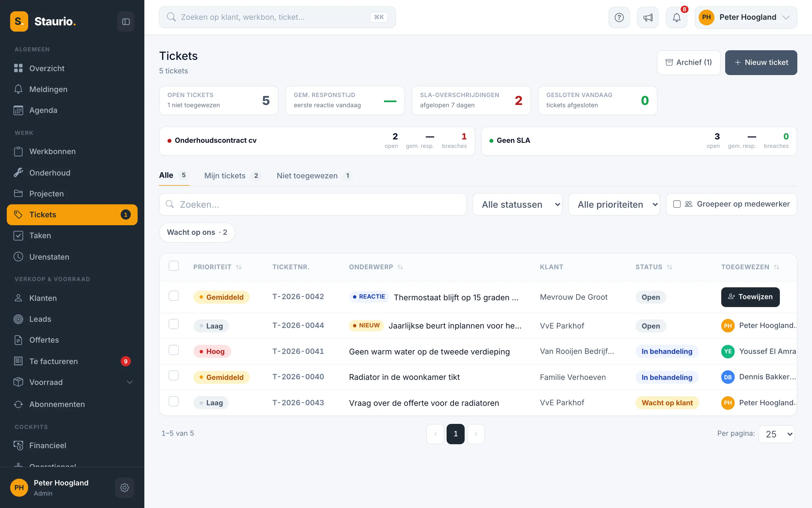Open Leads in the sidebar

point(72,319)
